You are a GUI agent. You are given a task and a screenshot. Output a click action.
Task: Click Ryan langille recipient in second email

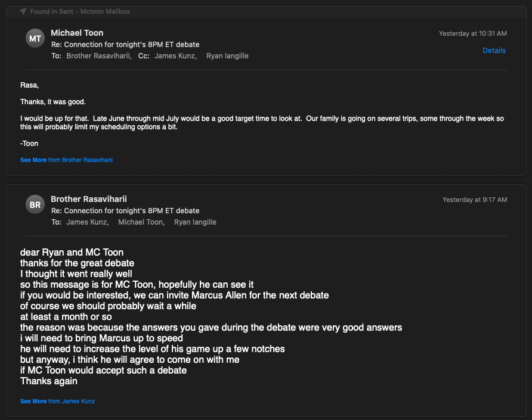tap(195, 222)
